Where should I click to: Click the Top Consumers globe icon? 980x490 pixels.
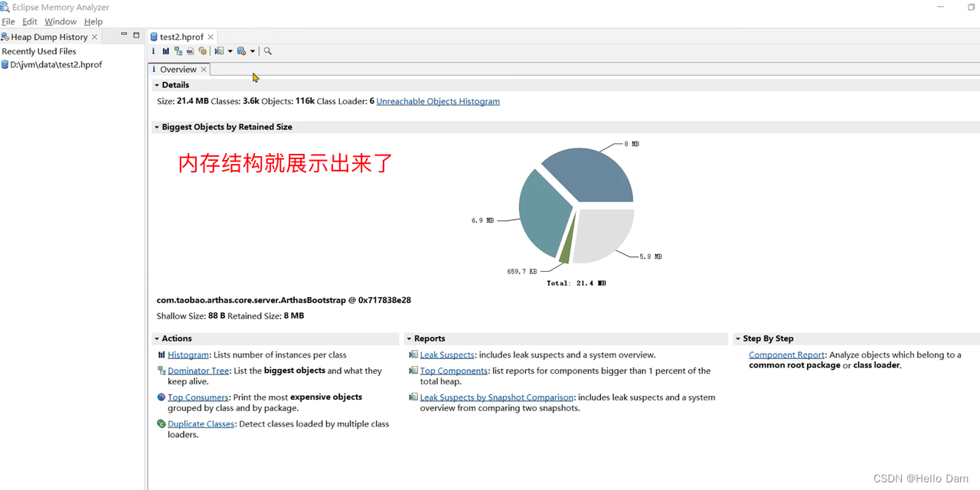tap(162, 397)
